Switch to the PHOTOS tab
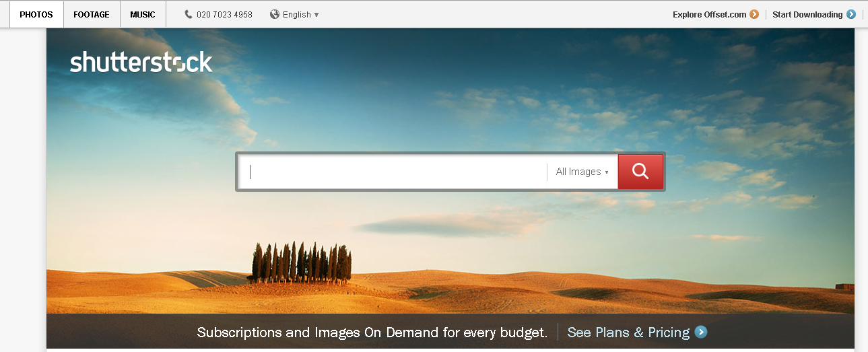Viewport: 868px width, 352px height. pos(36,14)
